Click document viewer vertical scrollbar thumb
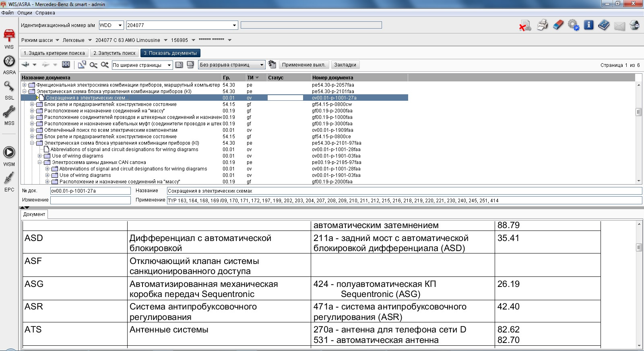The image size is (644, 351). (639, 247)
